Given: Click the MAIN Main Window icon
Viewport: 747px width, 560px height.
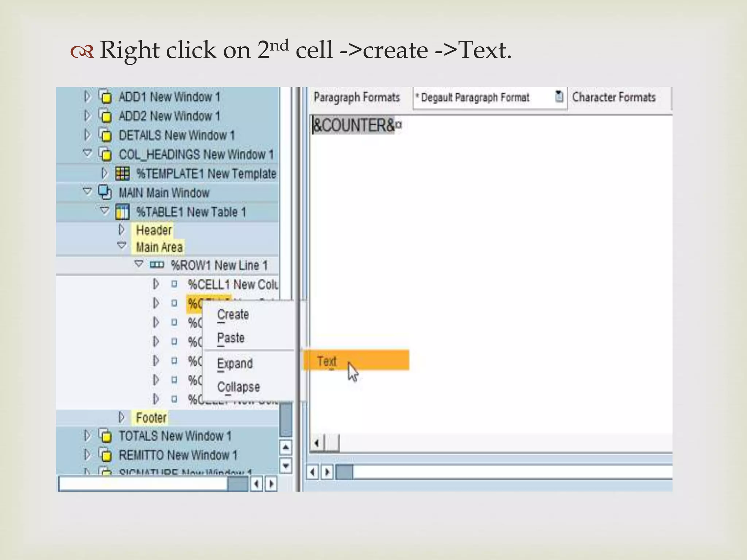Looking at the screenshot, I should [x=105, y=192].
